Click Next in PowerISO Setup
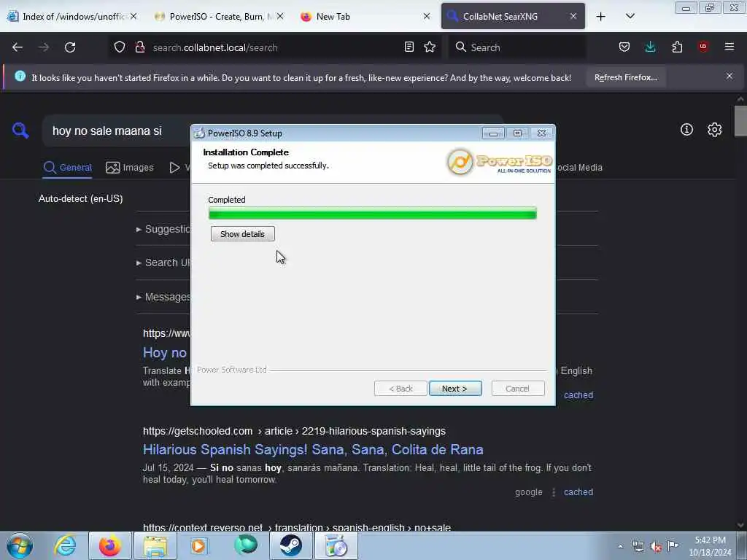 coord(455,389)
